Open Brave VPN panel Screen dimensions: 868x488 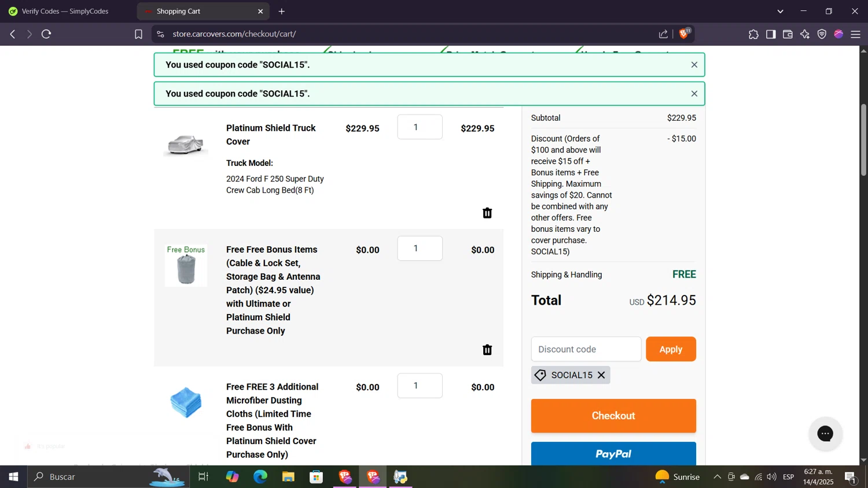(x=822, y=34)
